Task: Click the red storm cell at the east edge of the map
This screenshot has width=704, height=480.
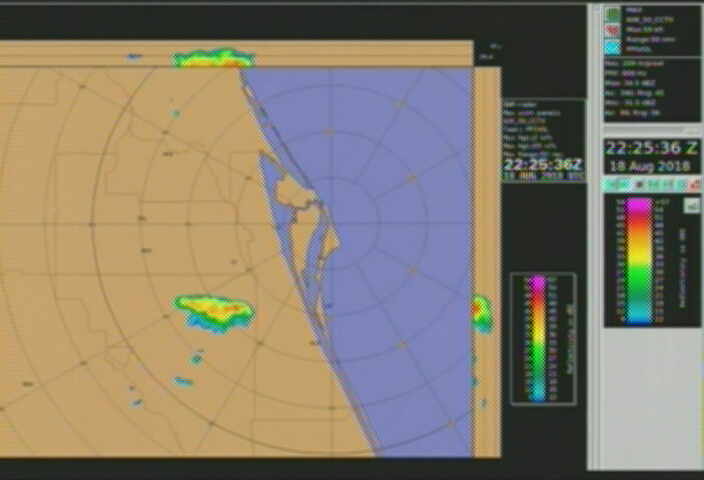Action: (x=481, y=313)
